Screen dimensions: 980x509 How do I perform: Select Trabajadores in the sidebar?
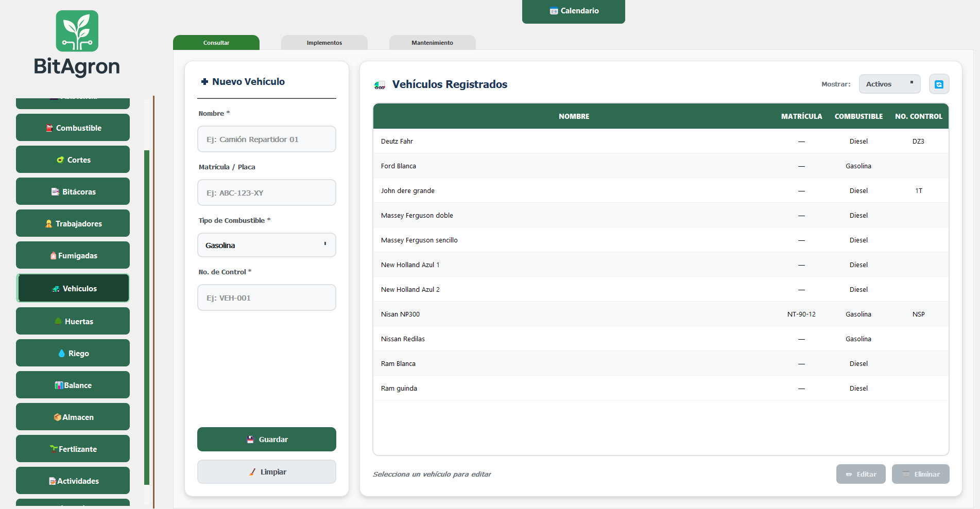click(x=73, y=223)
